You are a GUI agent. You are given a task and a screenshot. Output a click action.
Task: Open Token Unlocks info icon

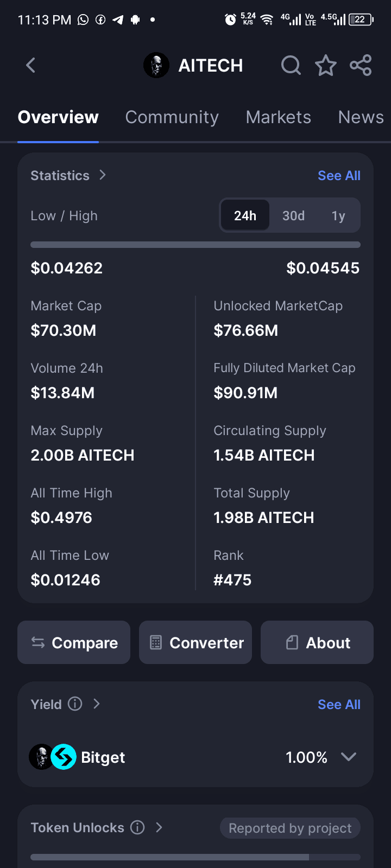coord(138,827)
